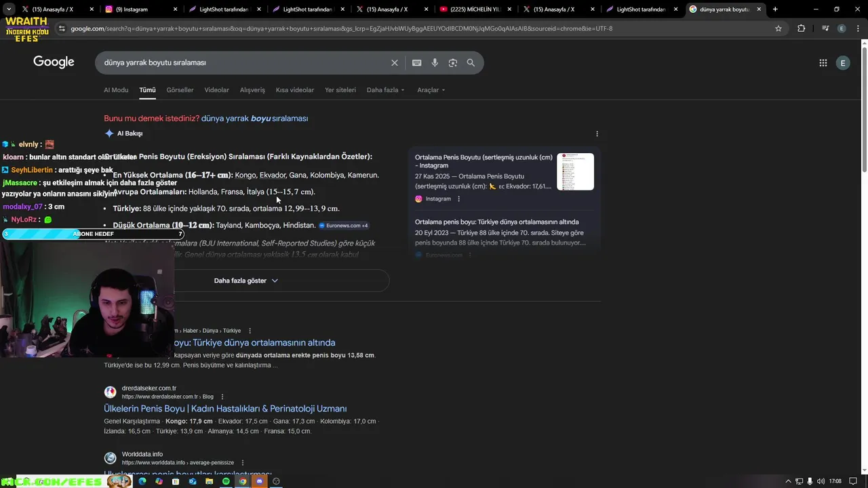The width and height of the screenshot is (868, 488).
Task: Expand the Araçlar tools dropdown
Action: tap(431, 90)
